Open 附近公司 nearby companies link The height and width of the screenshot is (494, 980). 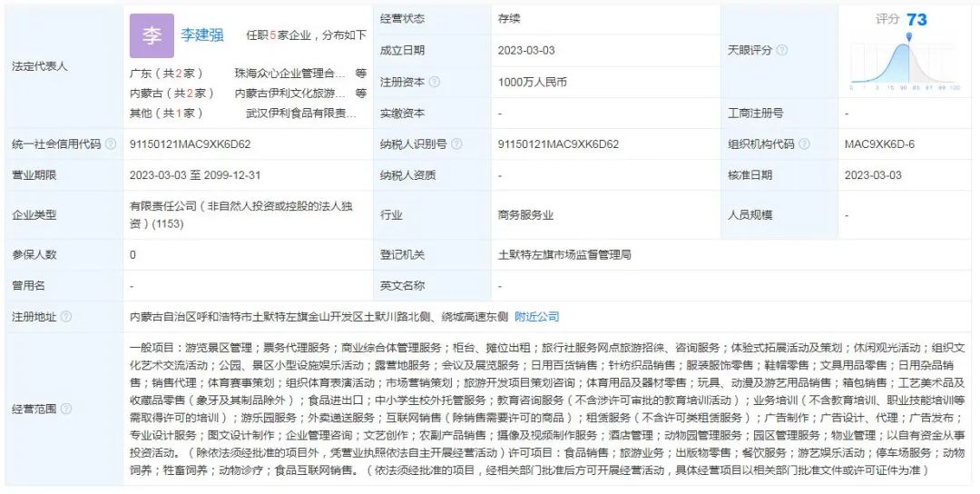click(536, 317)
